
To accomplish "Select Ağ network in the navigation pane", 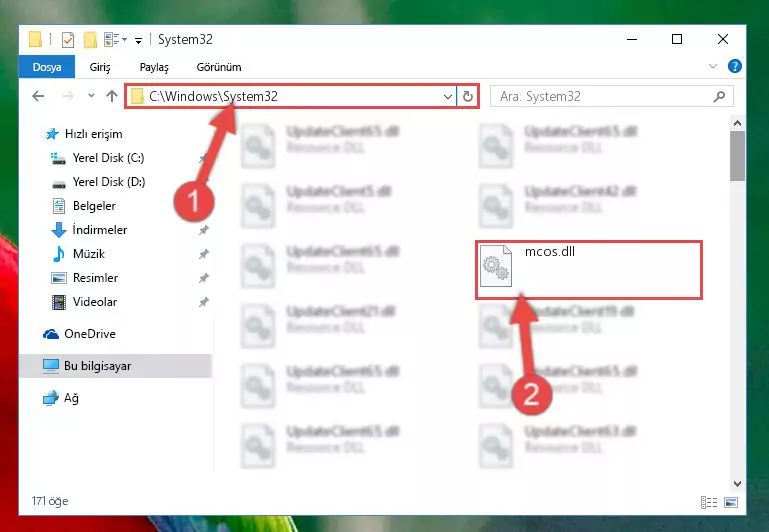I will tap(61, 398).
